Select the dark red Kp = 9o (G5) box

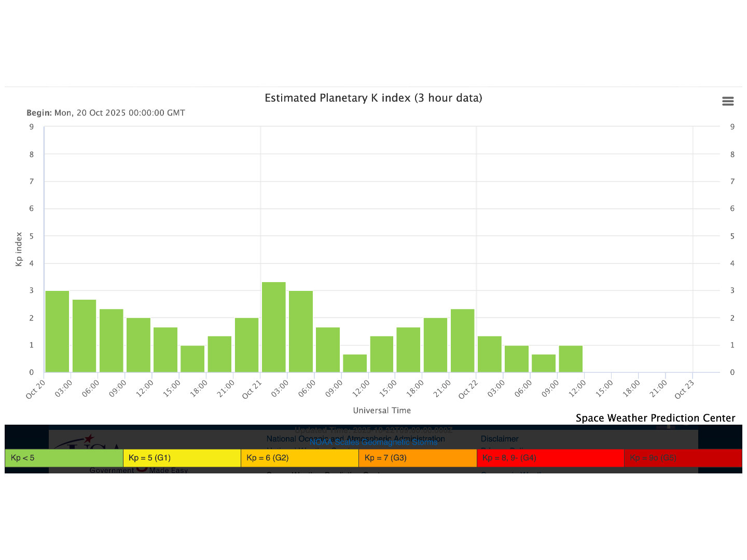(x=683, y=458)
